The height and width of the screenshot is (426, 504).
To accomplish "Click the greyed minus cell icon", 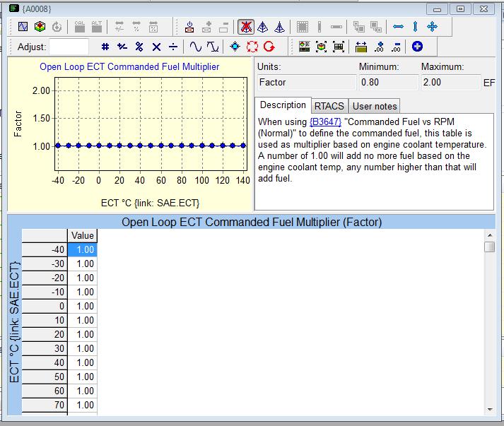I will (223, 27).
